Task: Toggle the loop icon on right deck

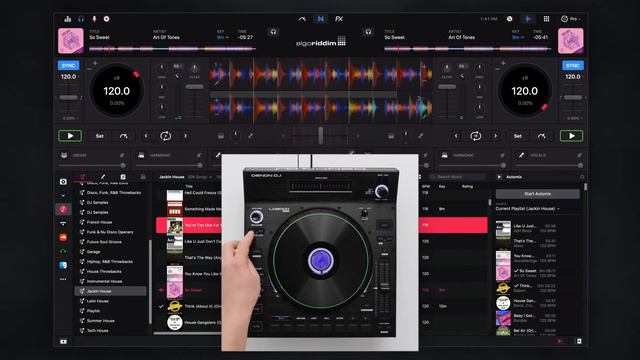Action: (476, 136)
